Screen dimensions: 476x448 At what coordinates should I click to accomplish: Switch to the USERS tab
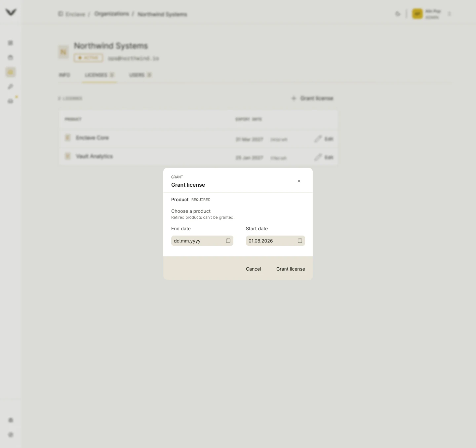[140, 75]
